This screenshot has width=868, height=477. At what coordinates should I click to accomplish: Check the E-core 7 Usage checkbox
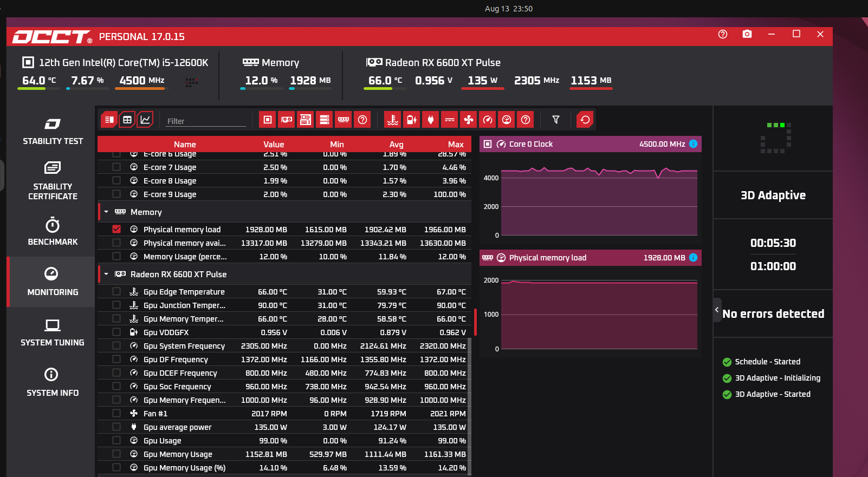click(116, 167)
